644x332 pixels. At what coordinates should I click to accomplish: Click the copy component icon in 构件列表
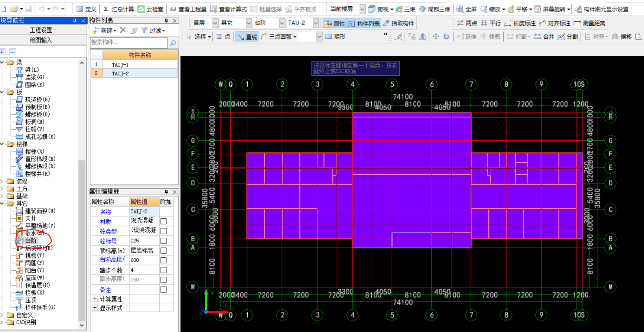pos(134,30)
